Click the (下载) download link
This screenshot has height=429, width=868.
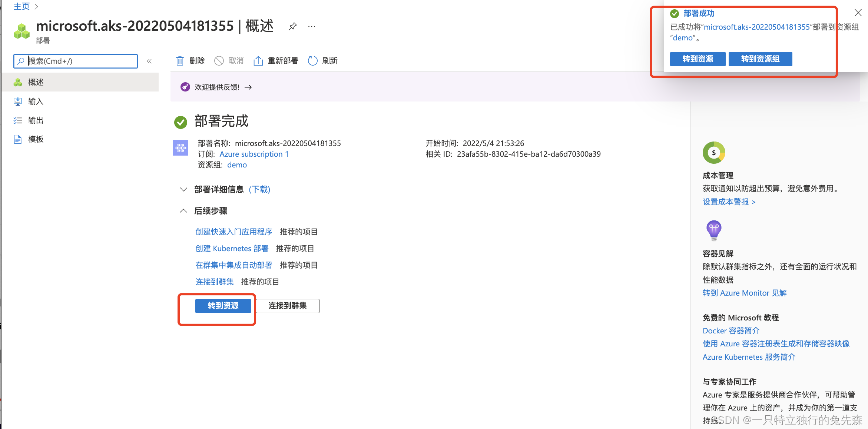point(259,190)
